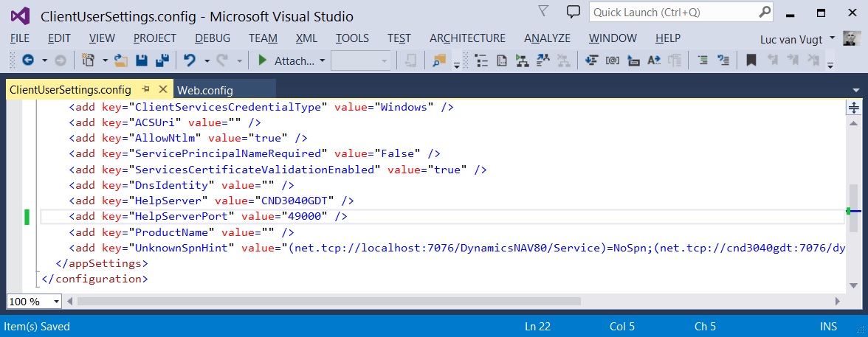The width and height of the screenshot is (868, 337).
Task: Comment out the selected lines icon
Action: point(703,60)
